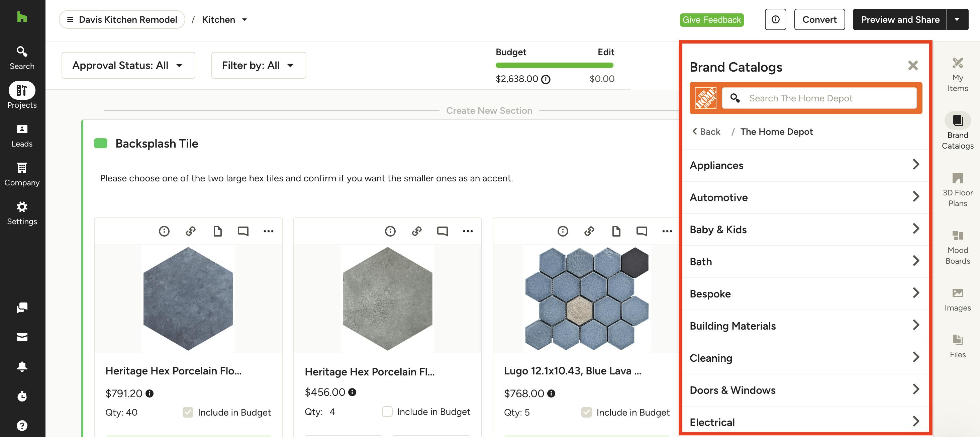Click price info icon next to $456.00
980x437 pixels.
pyautogui.click(x=352, y=392)
